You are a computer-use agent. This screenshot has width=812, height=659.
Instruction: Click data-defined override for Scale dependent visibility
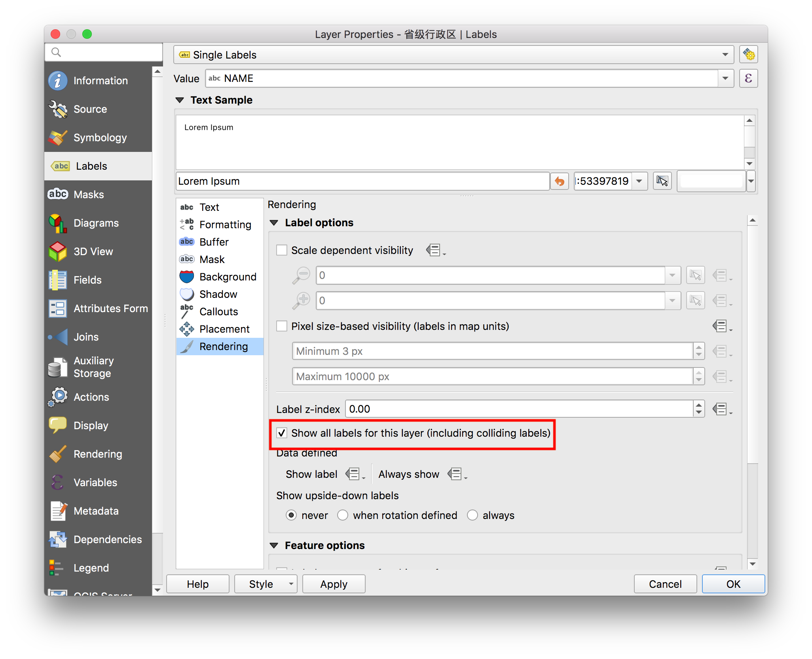434,250
